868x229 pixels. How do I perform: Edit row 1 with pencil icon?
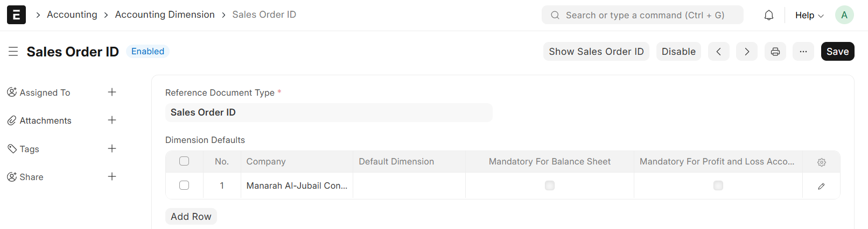click(x=821, y=186)
